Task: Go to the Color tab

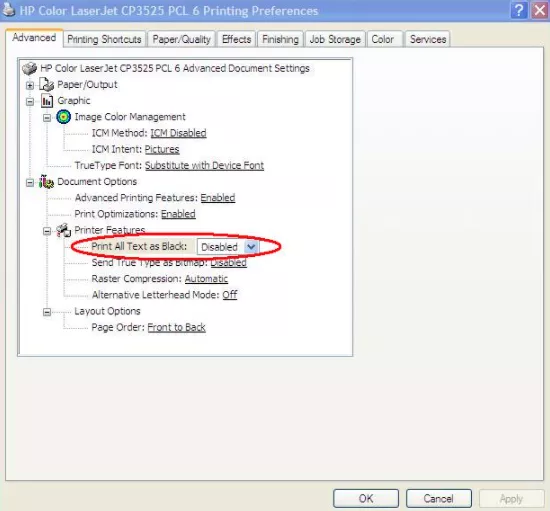Action: [x=383, y=39]
